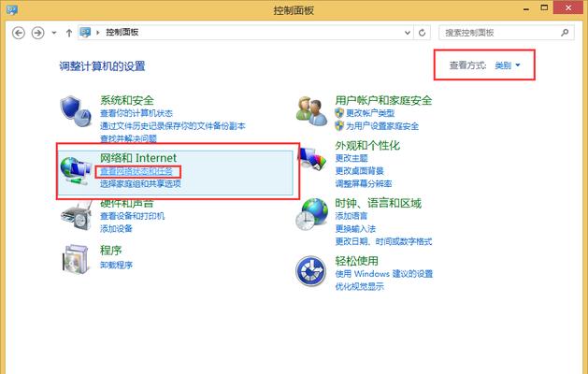The image size is (588, 374).
Task: Click 控制面板 in the address bar
Action: tap(122, 33)
